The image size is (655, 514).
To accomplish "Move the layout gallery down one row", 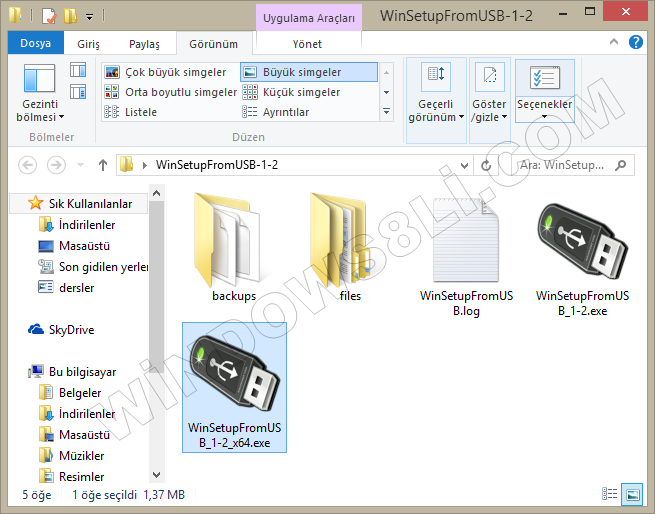I will 386,92.
